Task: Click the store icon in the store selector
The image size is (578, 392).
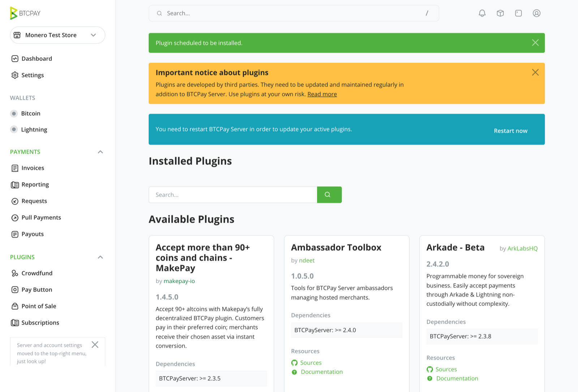Action: 17,35
